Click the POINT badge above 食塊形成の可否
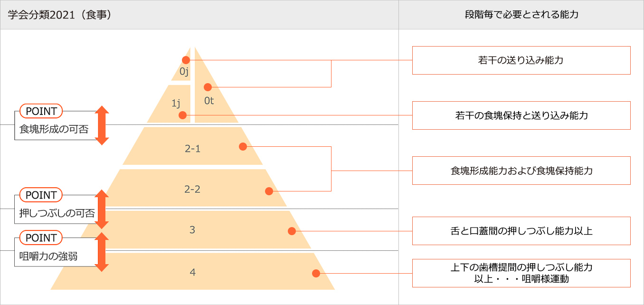The height and width of the screenshot is (305, 644). click(x=41, y=112)
